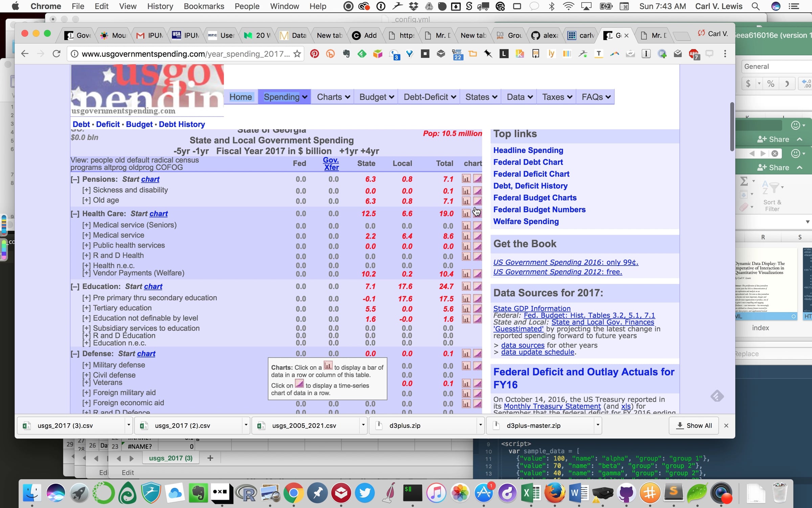Open Chrome's three-dot menu
Screen dimensions: 812x508
[725, 54]
